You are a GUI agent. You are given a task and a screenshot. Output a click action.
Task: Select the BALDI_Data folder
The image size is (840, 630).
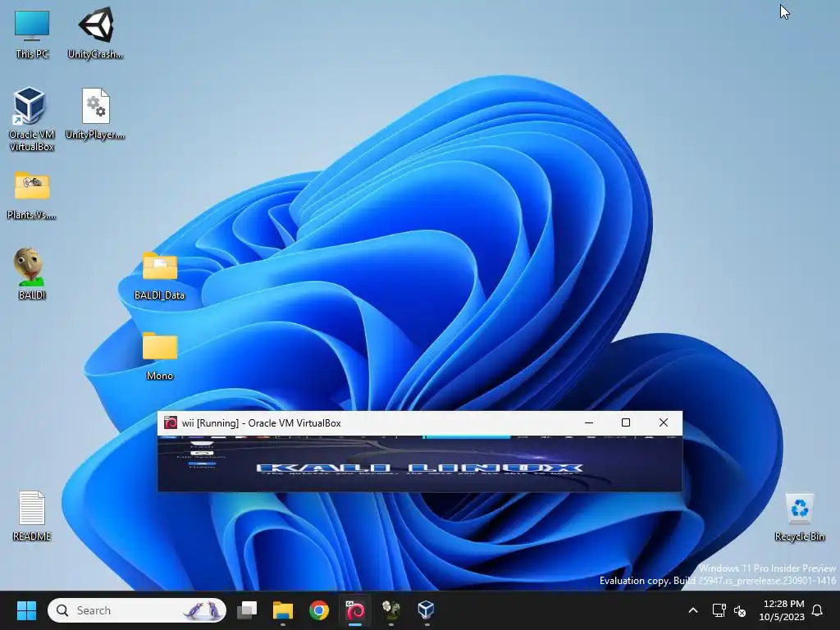pos(160,276)
